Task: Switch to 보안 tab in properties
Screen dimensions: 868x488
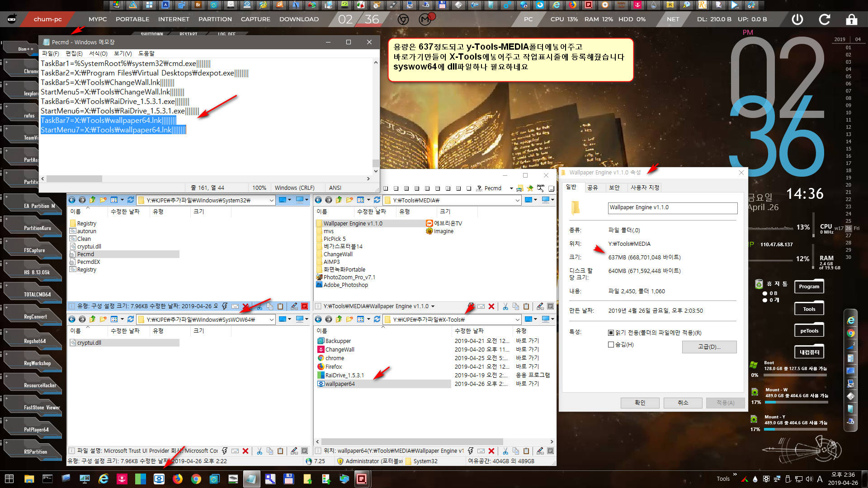Action: point(614,188)
